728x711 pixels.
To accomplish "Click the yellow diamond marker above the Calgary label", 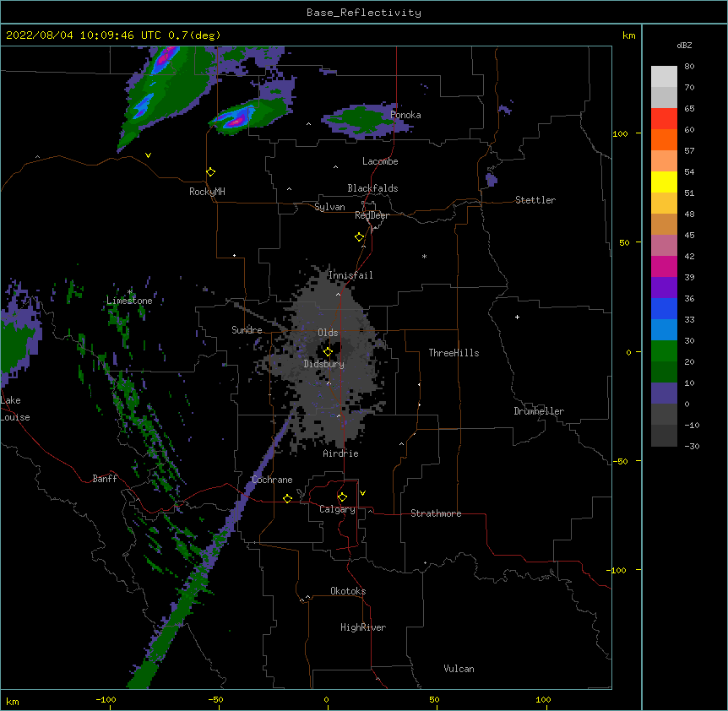I will coord(342,497).
